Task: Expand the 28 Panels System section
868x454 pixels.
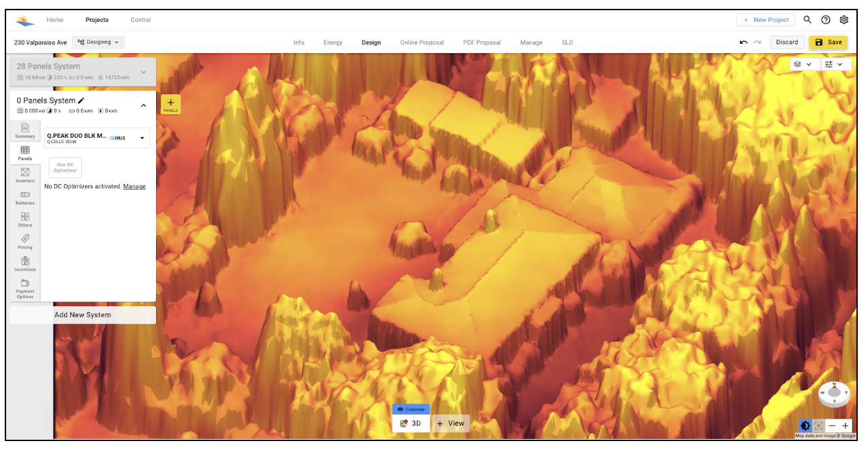Action: [x=143, y=72]
